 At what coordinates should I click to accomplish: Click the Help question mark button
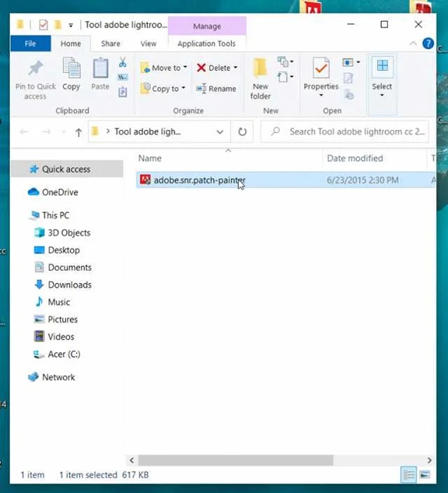coord(427,43)
